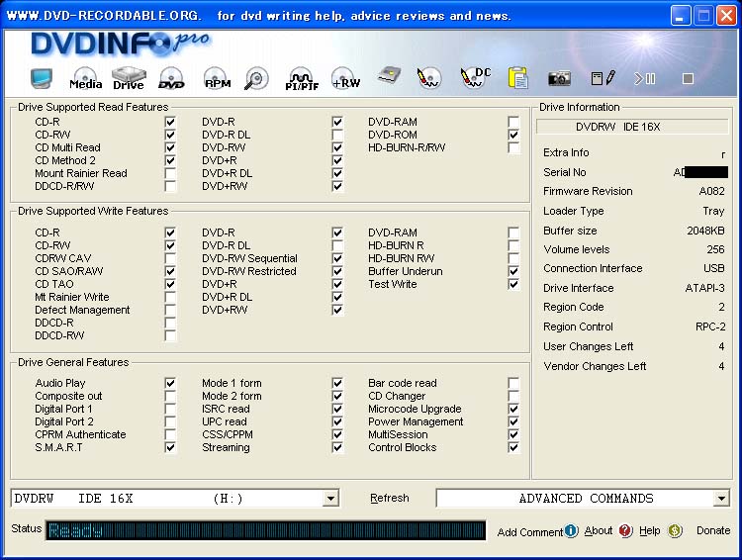Viewport: 742px width, 560px height.
Task: Toggle the DVD-RAM read checkbox
Action: pos(512,122)
